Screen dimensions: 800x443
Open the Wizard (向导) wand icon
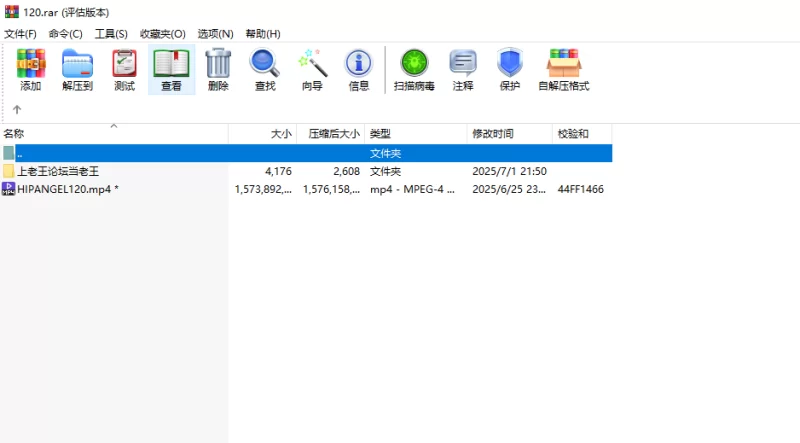[312, 63]
